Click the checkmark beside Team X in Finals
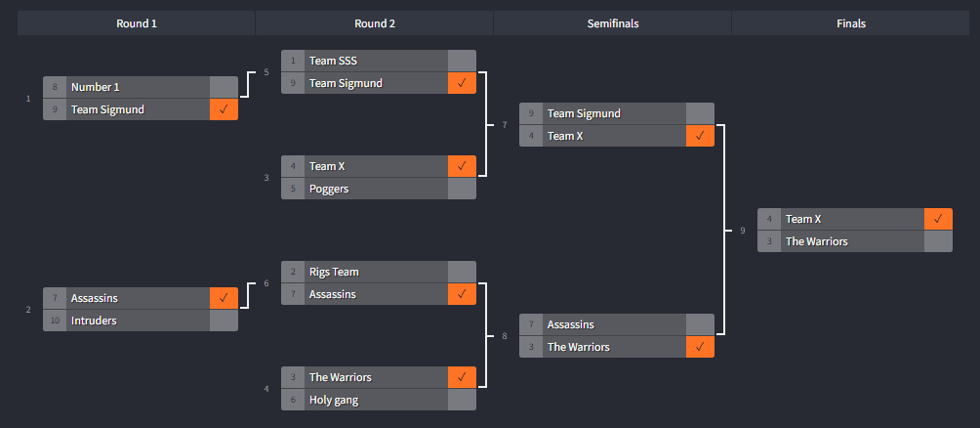 [938, 219]
